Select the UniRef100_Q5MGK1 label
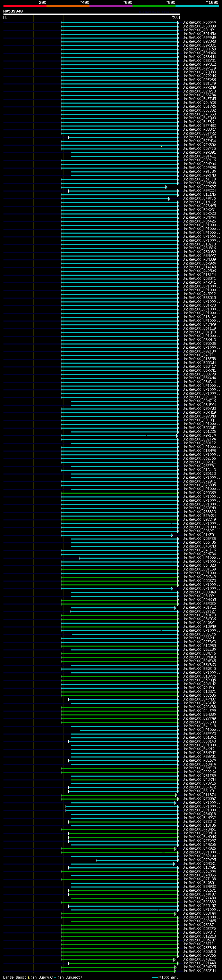The height and width of the screenshot is (980, 222). click(199, 864)
